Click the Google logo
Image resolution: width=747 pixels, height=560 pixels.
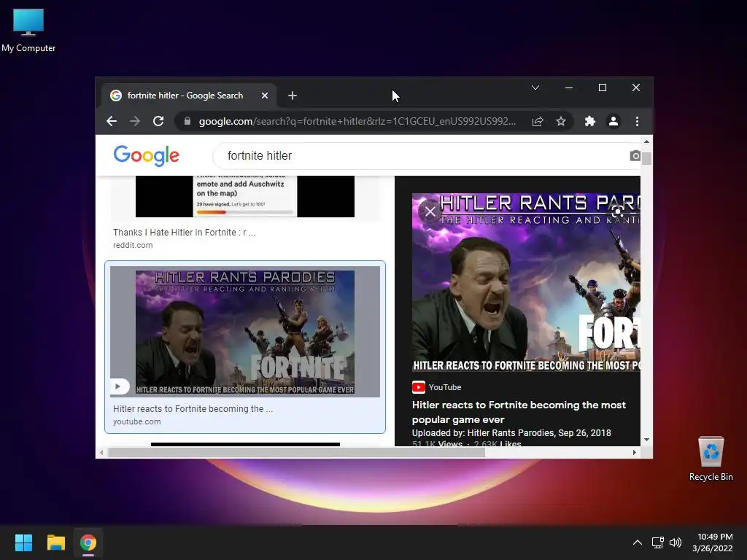(x=146, y=156)
